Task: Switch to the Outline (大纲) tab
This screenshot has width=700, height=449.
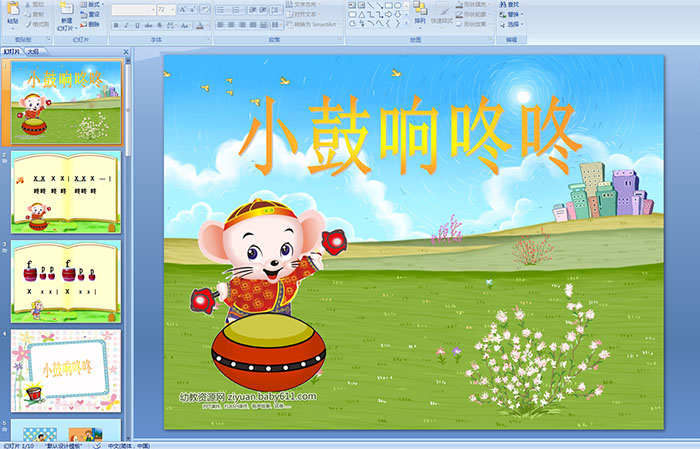Action: (x=34, y=50)
